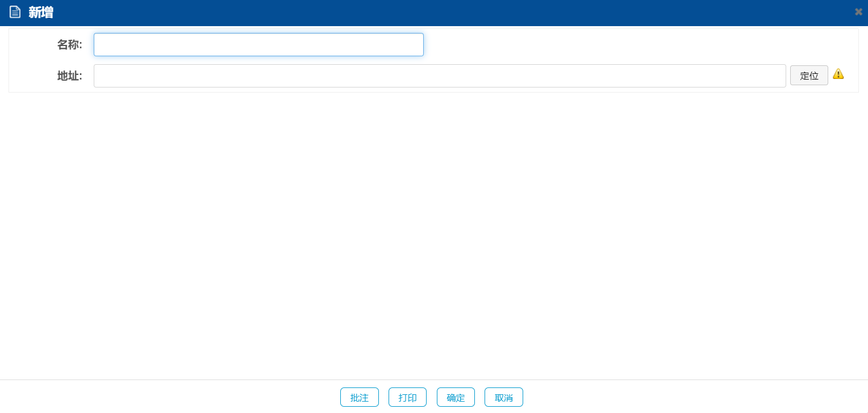Cancel the form with the 取消 button

[x=503, y=398]
